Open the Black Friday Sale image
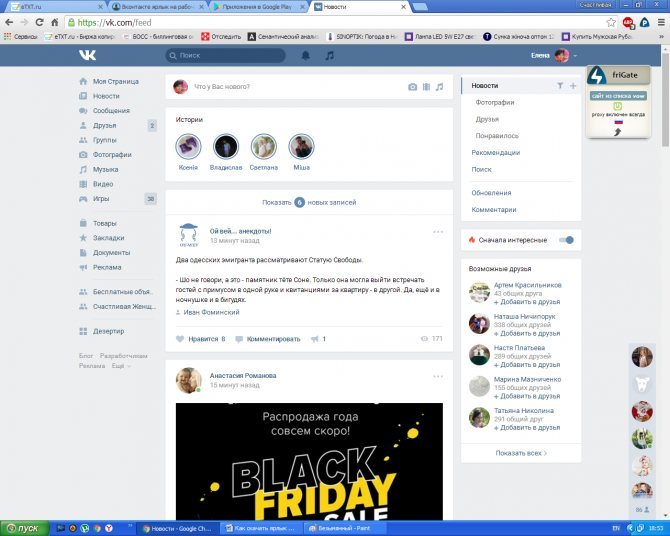Viewport: 670px width, 536px height. [309, 461]
